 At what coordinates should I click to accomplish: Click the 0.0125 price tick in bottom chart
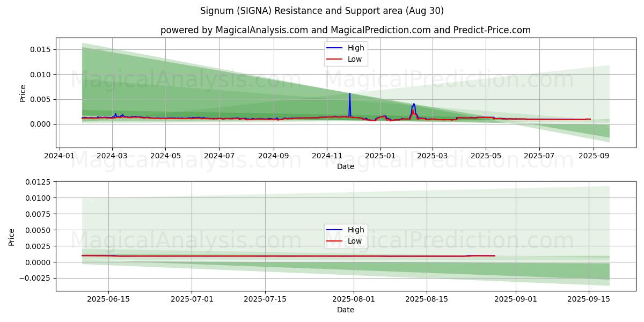point(39,182)
